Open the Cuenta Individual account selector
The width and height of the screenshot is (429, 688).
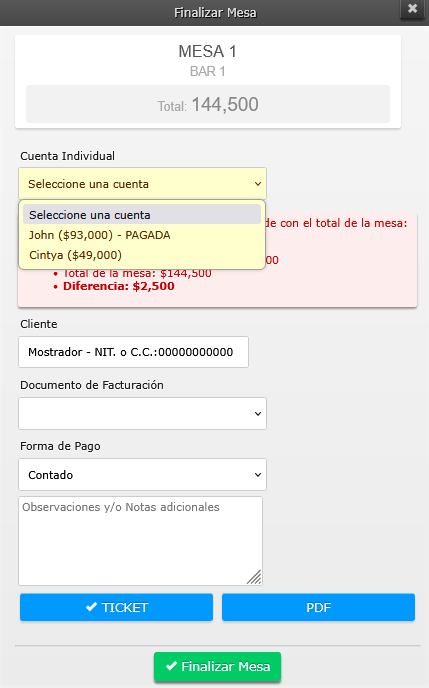pyautogui.click(x=143, y=184)
